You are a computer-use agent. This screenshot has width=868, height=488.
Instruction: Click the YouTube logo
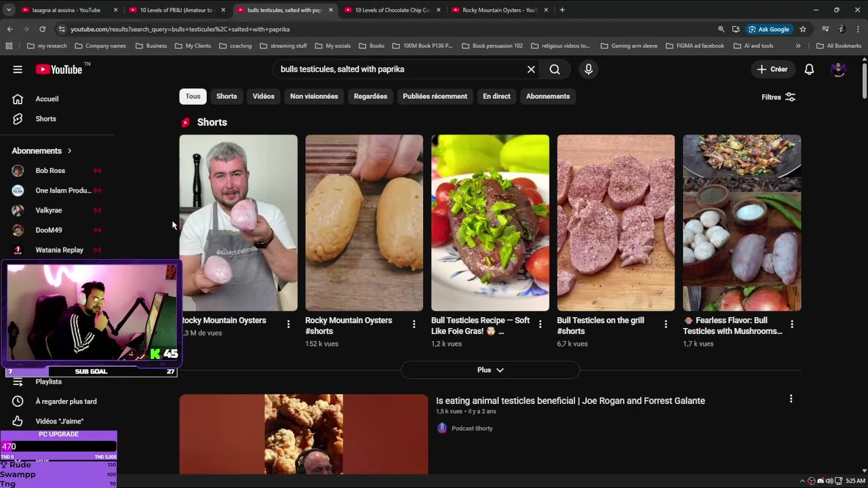pos(59,69)
